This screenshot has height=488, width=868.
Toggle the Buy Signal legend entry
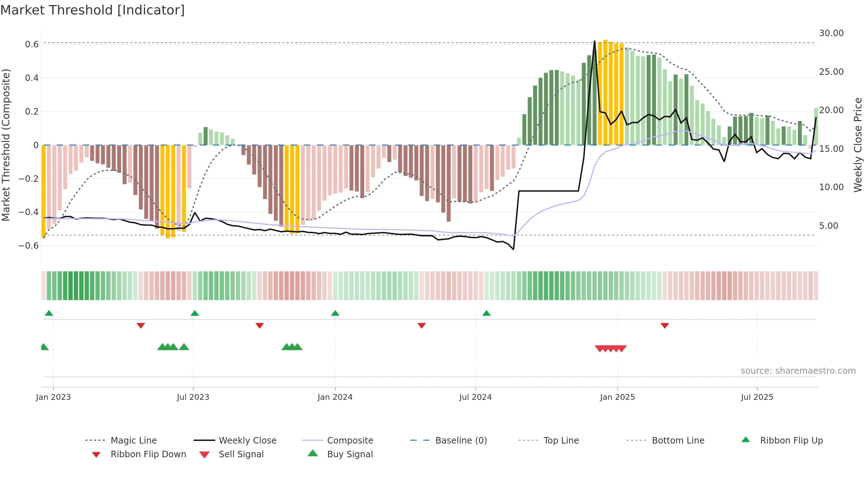click(340, 454)
